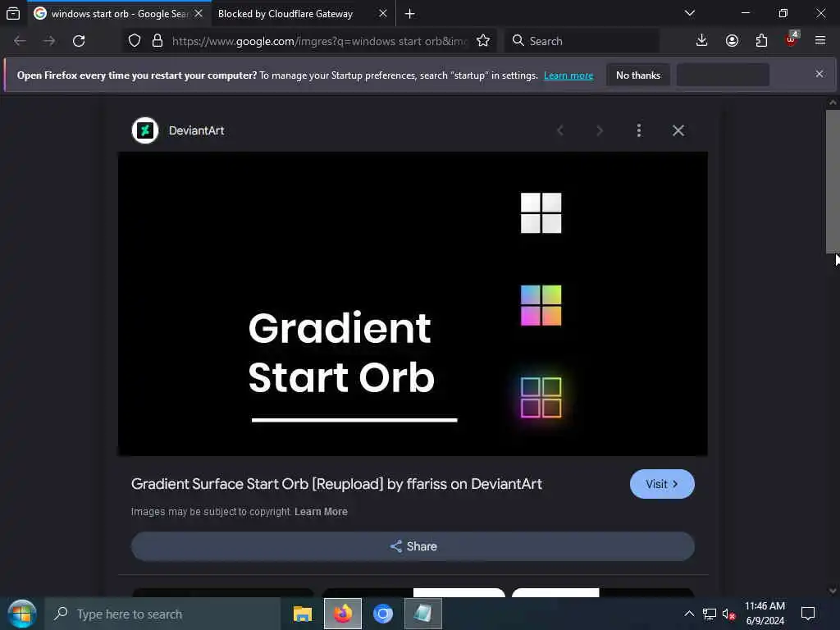Open copyright Learn More link
Screen dimensions: 840x630
click(321, 512)
